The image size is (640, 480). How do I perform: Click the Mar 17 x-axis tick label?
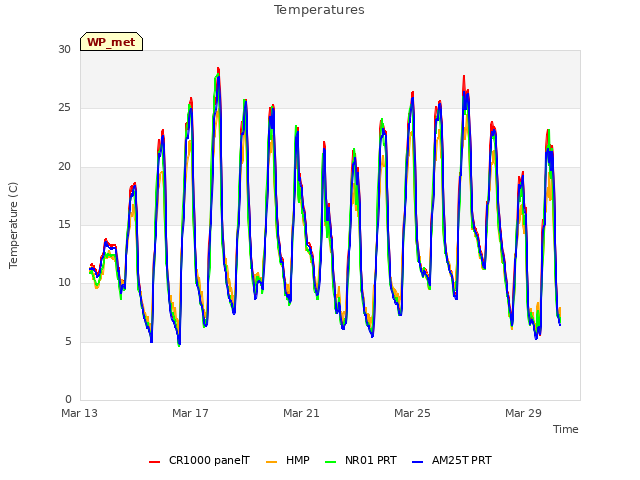click(190, 413)
